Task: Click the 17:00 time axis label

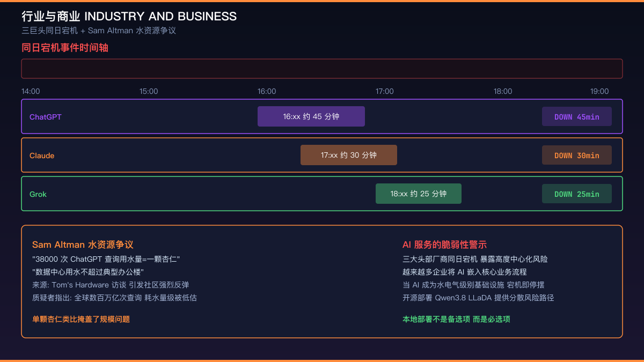Action: (385, 91)
